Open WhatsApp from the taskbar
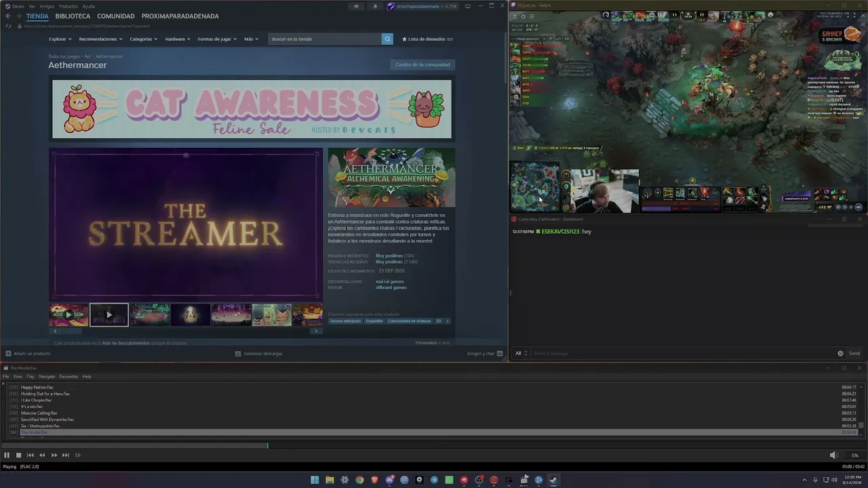 pos(449,480)
